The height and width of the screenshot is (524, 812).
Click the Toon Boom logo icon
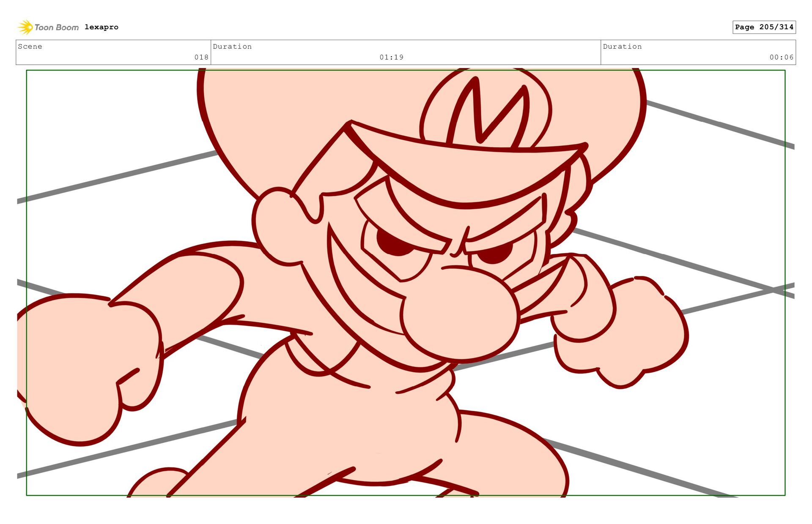25,27
